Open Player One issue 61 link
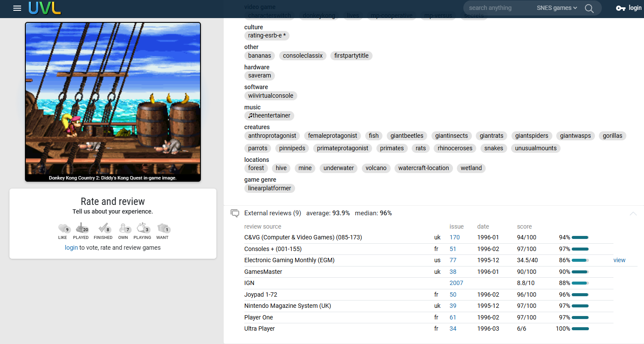644x344 pixels. (x=453, y=317)
